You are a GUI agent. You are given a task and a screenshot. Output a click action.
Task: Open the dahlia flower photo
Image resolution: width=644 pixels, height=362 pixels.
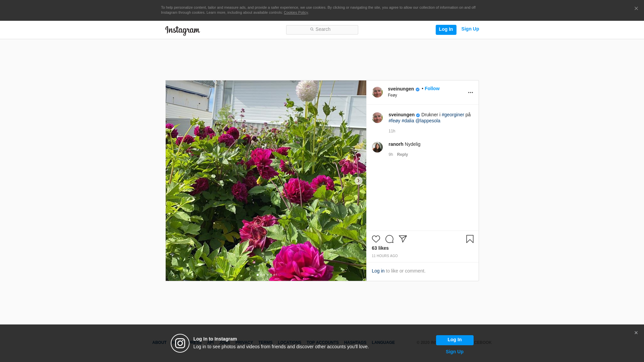click(x=266, y=181)
